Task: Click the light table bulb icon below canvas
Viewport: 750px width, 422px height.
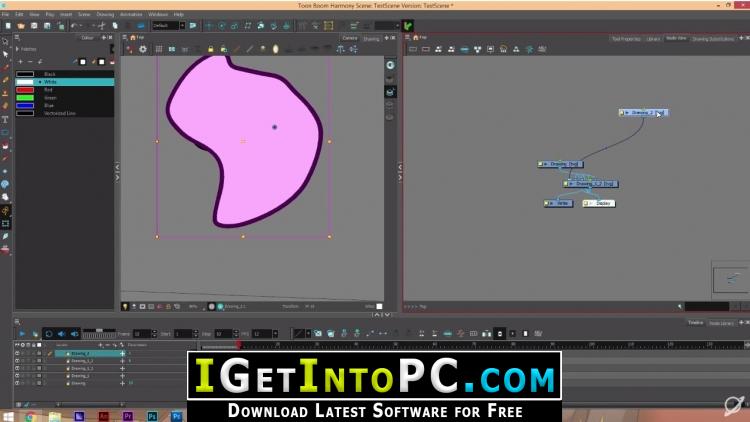Action: click(x=125, y=306)
